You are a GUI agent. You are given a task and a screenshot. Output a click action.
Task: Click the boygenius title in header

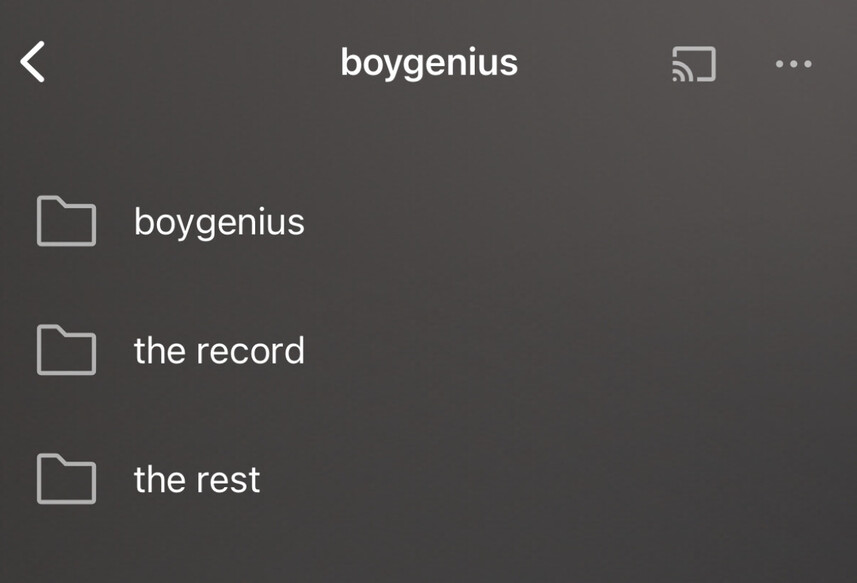tap(428, 62)
